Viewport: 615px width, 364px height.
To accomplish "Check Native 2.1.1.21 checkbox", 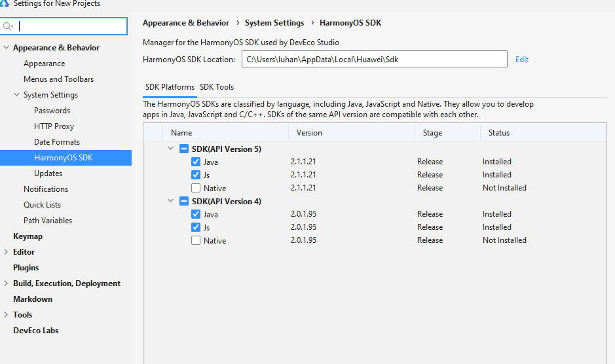I will (196, 188).
